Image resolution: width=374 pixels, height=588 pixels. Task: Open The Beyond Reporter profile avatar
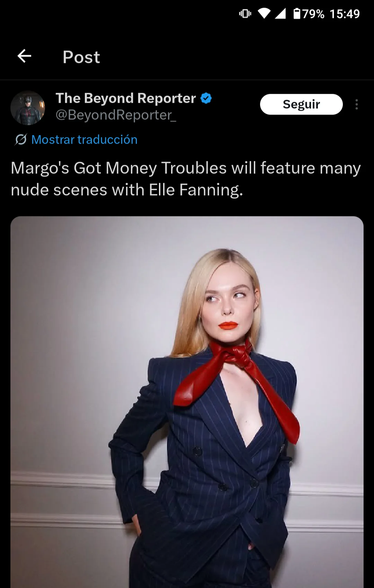(x=28, y=108)
